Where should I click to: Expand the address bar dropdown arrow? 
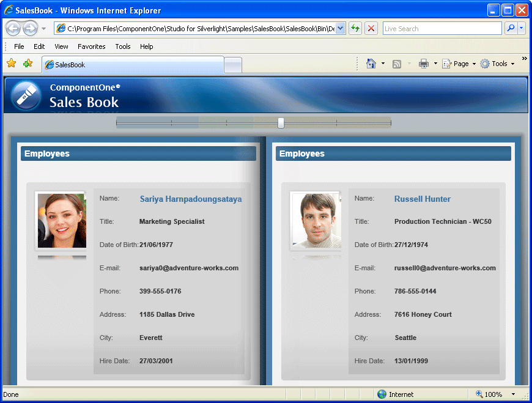[341, 28]
